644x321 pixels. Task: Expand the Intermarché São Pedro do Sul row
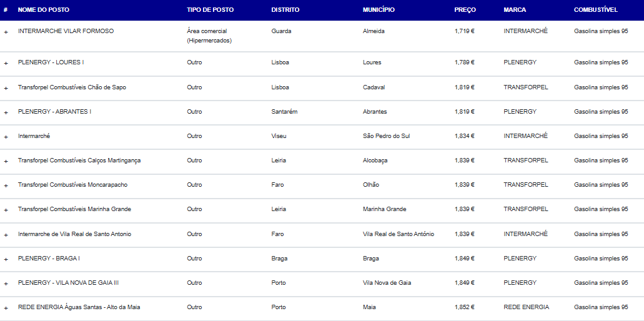(6, 137)
